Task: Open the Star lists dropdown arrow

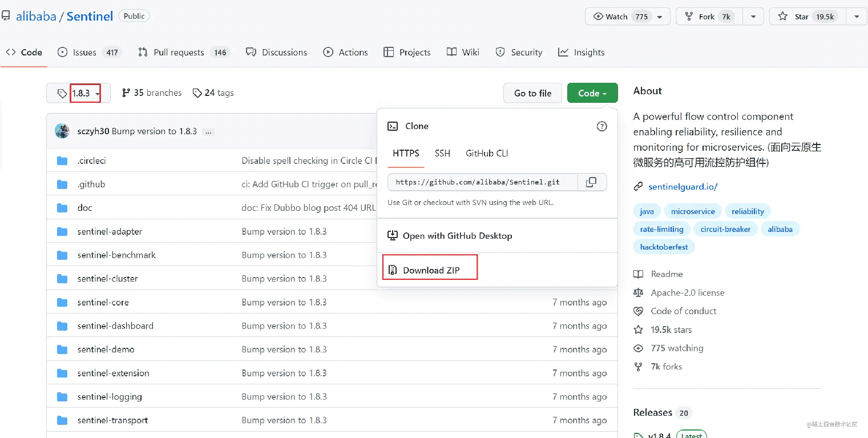Action: click(857, 17)
